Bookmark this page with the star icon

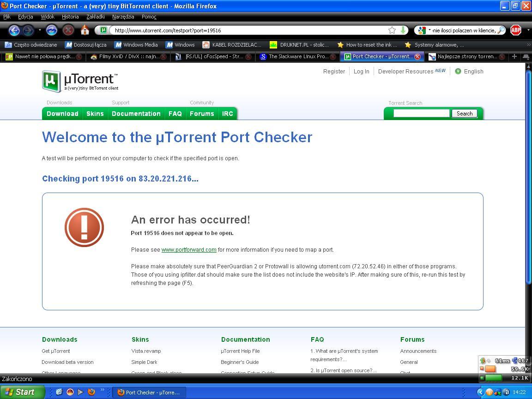coord(392,30)
